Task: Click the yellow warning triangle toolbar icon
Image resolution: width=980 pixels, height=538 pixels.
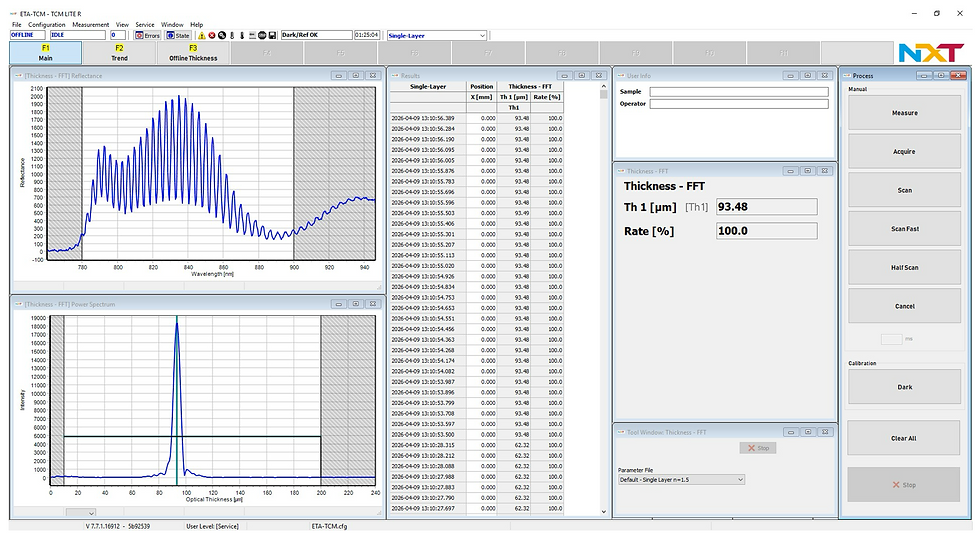Action: [202, 36]
